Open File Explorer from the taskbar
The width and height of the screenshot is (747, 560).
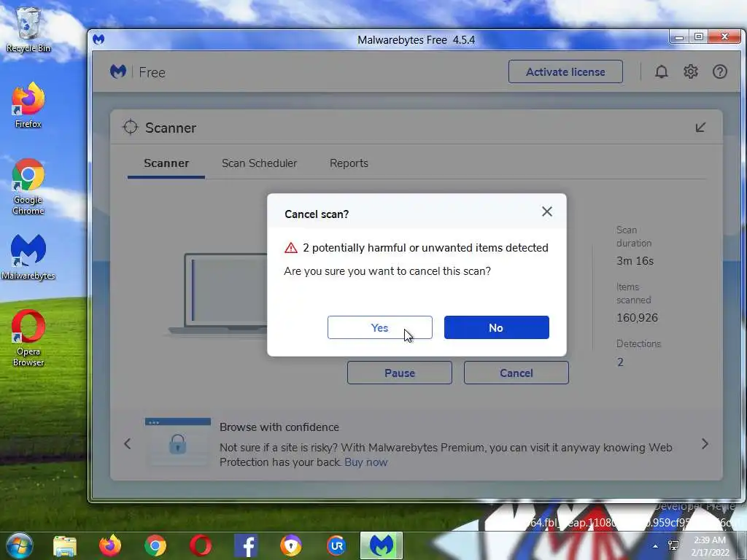65,545
